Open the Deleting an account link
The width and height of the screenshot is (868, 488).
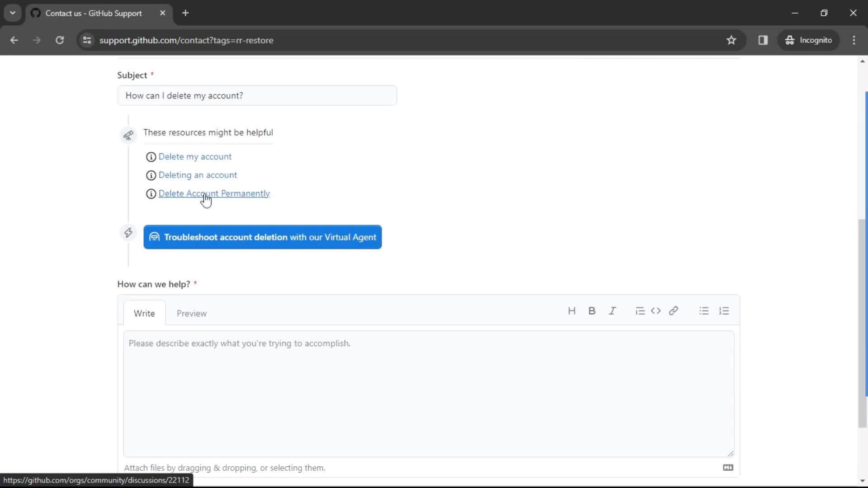click(x=198, y=174)
